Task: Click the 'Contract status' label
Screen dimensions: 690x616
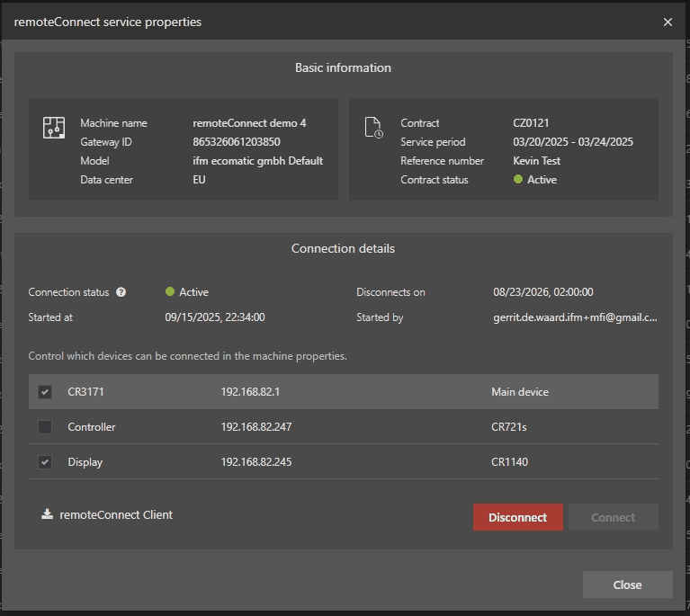Action: tap(435, 180)
